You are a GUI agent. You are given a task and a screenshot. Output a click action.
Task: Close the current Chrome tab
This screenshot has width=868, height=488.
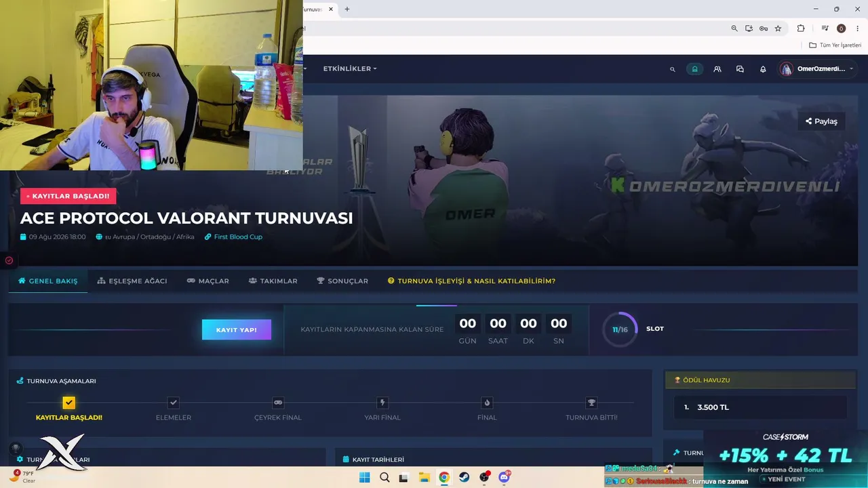click(x=331, y=9)
